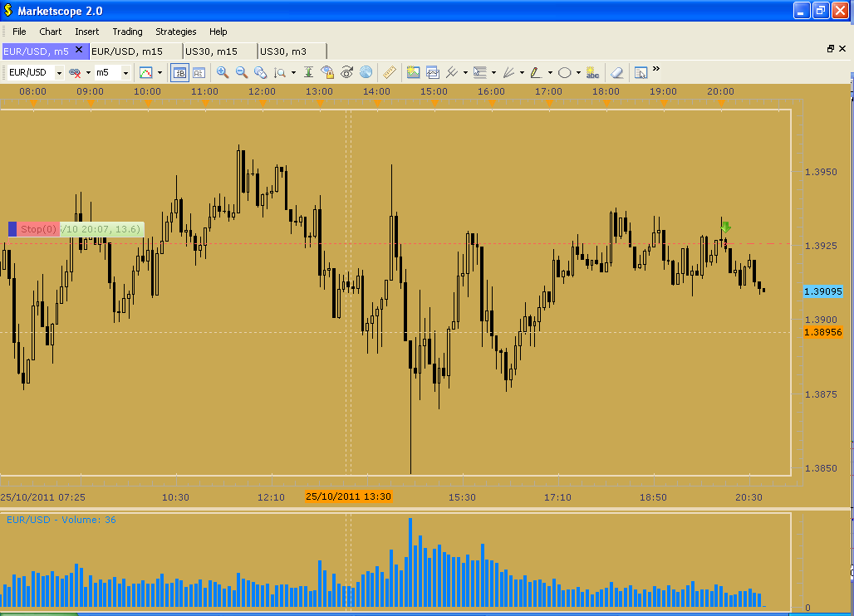
Task: Click the 1.3950 price axis label
Action: [x=821, y=172]
